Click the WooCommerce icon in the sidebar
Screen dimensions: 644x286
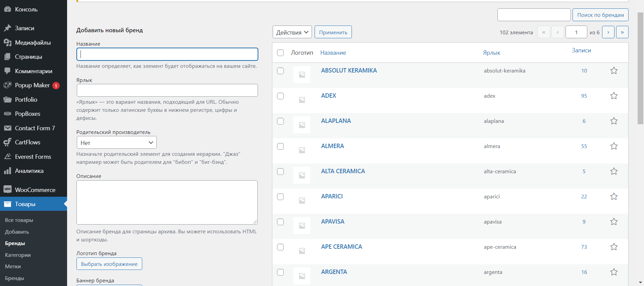tap(7, 190)
